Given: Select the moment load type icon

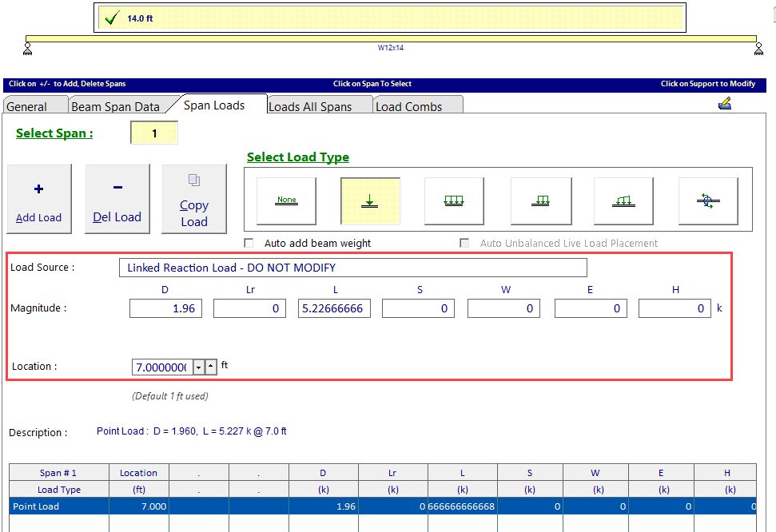Looking at the screenshot, I should [708, 201].
